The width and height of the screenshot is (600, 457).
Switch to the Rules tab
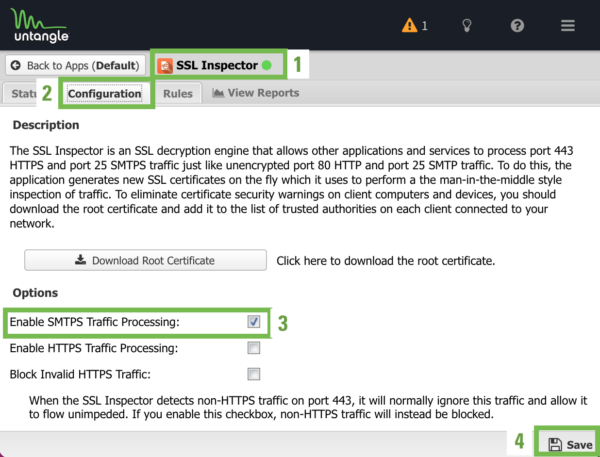click(178, 93)
